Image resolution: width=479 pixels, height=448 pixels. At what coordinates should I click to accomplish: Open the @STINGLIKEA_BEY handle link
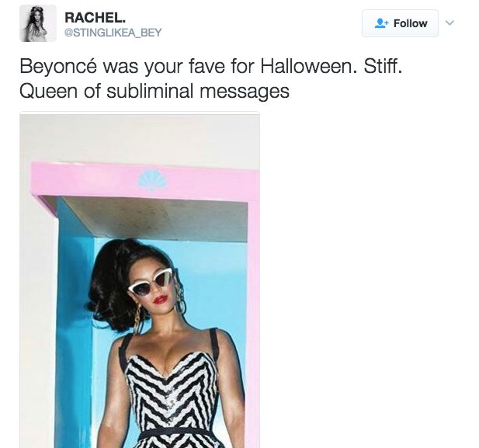coord(113,33)
